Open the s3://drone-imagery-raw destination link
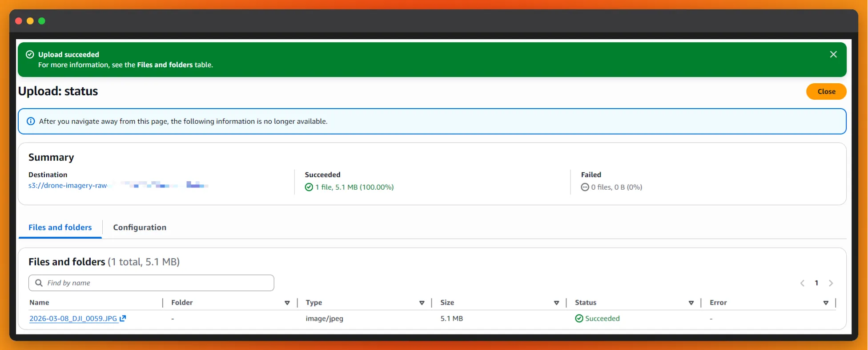 (68, 186)
